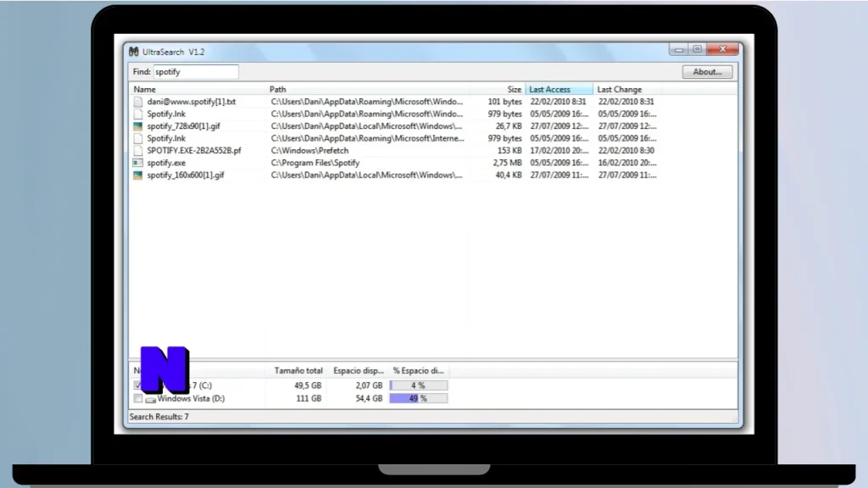Sort results by the Last Access column
This screenshot has height=488, width=868.
click(x=559, y=89)
